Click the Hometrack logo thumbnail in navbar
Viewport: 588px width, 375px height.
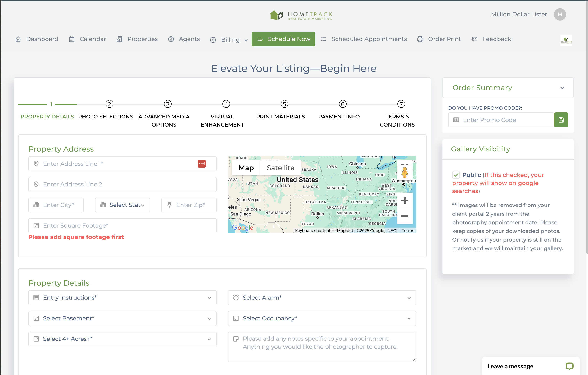pos(566,40)
